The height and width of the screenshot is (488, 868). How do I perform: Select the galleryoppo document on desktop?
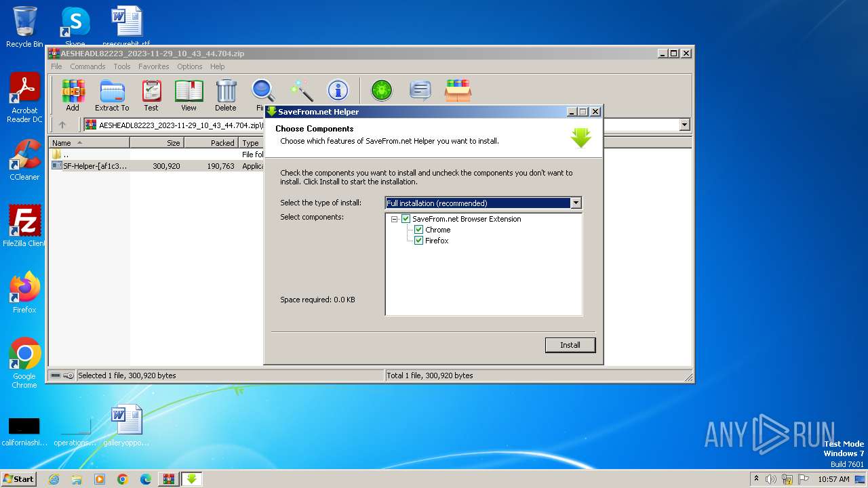(x=126, y=426)
